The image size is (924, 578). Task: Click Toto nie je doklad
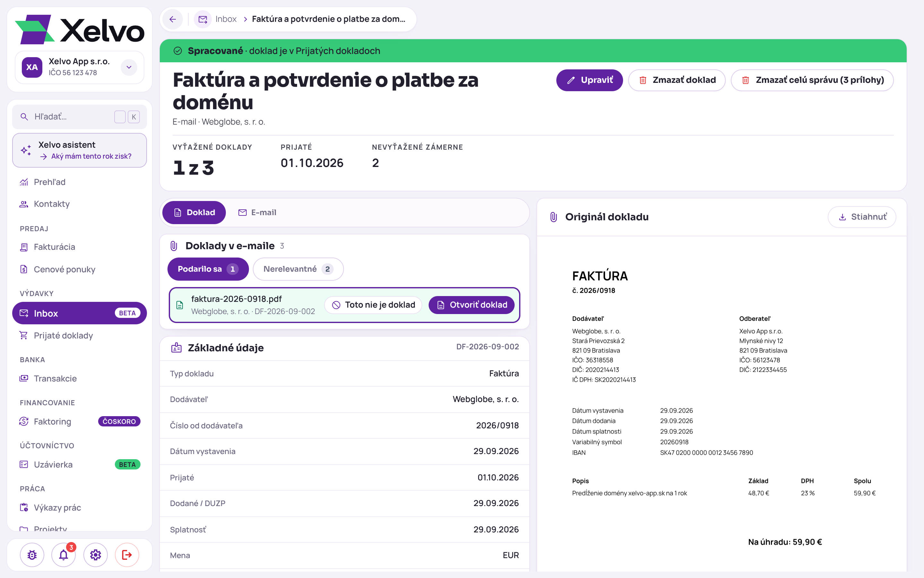pyautogui.click(x=373, y=305)
